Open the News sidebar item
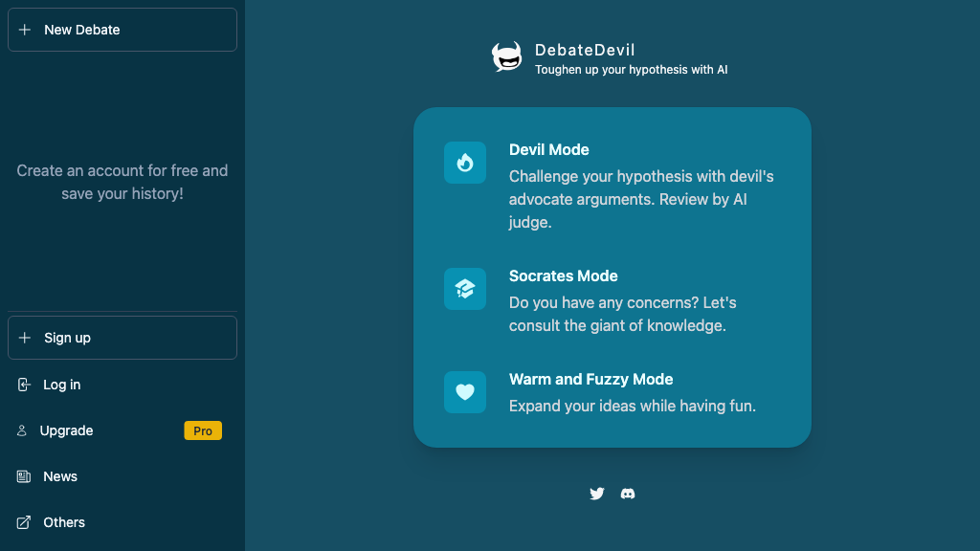The image size is (980, 551). click(122, 476)
